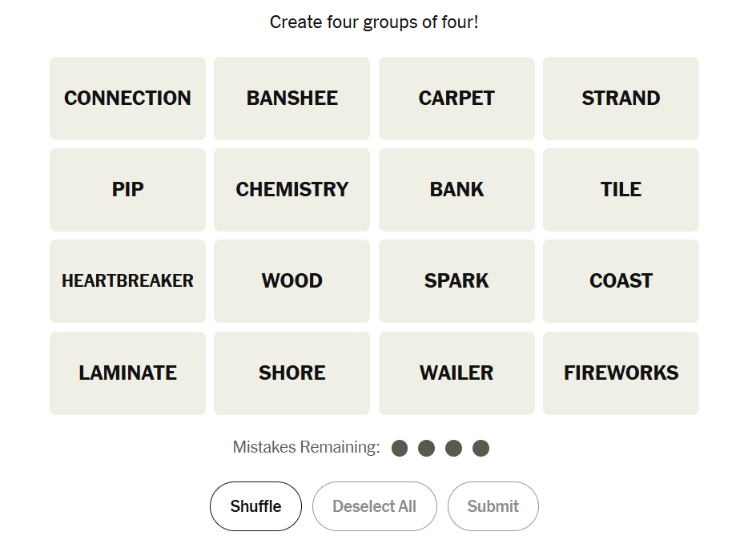The width and height of the screenshot is (756, 556).
Task: Select the CONNECTION word tile
Action: click(x=127, y=99)
